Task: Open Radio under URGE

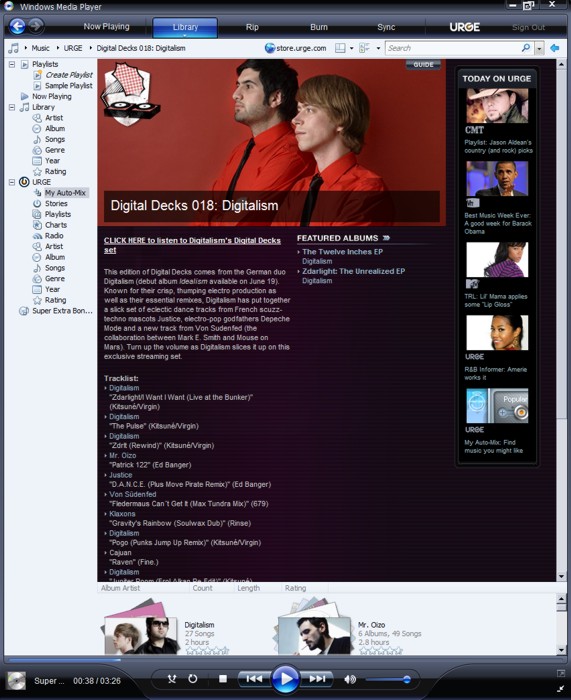Action: [54, 236]
